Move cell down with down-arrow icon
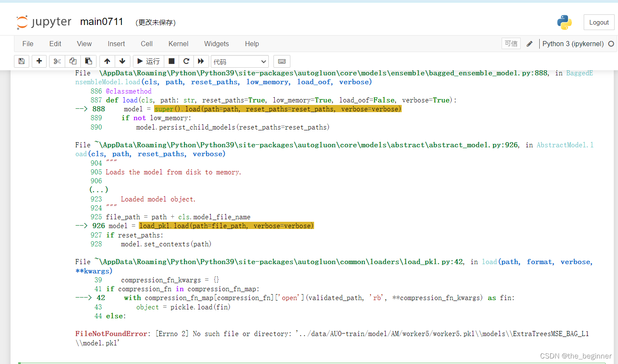The image size is (618, 364). (x=122, y=61)
